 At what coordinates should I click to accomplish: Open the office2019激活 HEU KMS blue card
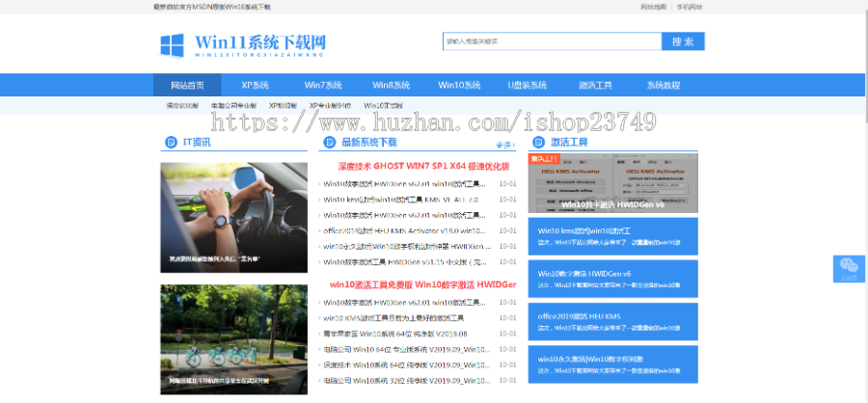[x=612, y=322]
